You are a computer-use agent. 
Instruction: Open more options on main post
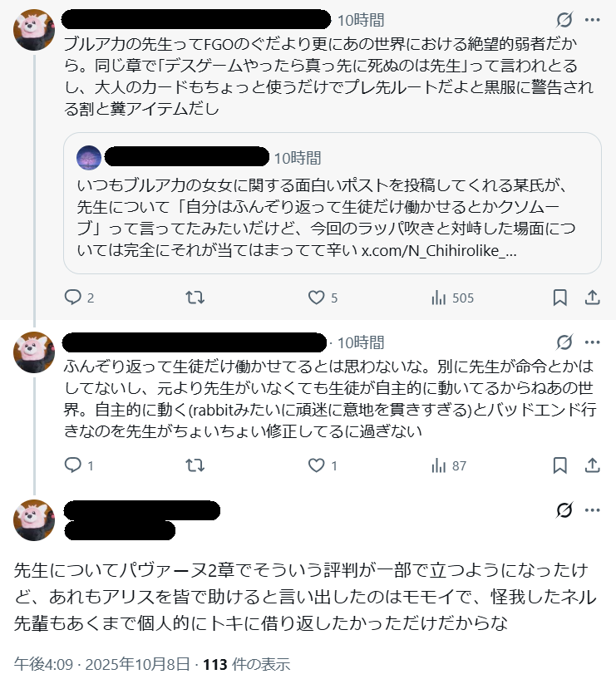593,510
